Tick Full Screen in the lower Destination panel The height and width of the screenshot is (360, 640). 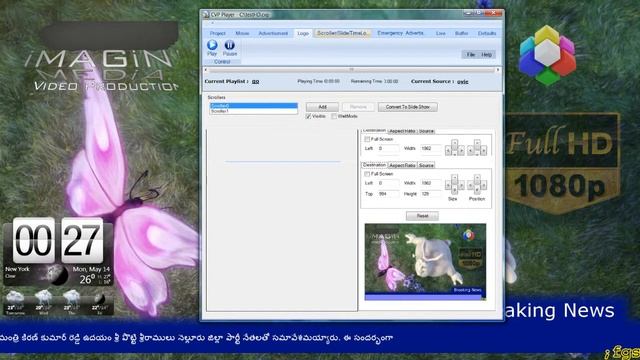tap(367, 174)
